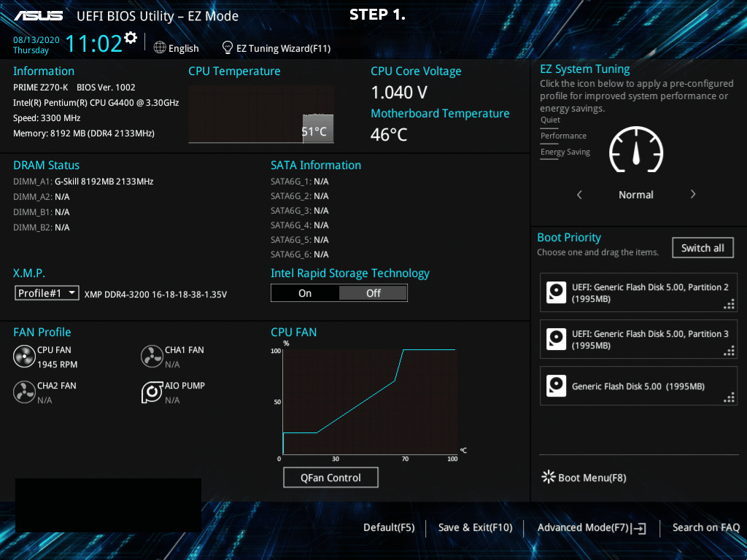The image size is (747, 560).
Task: Select Performance tuning profile
Action: point(563,136)
